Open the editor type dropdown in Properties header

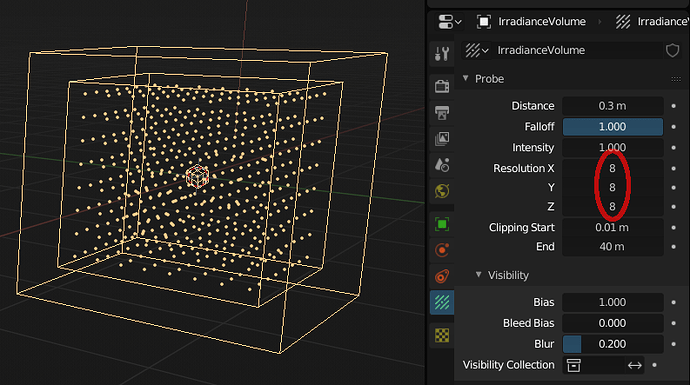pos(449,22)
